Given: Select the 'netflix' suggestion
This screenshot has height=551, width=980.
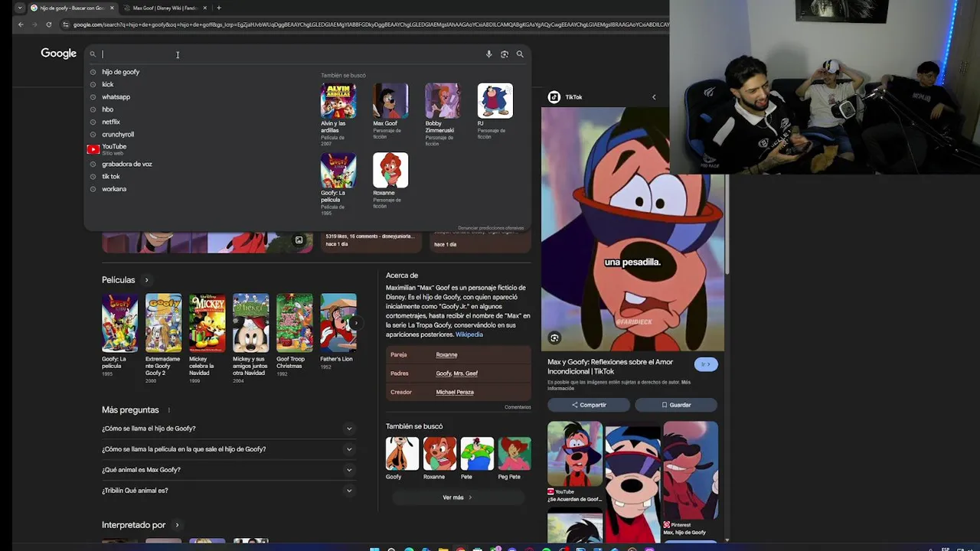Looking at the screenshot, I should click(x=111, y=122).
